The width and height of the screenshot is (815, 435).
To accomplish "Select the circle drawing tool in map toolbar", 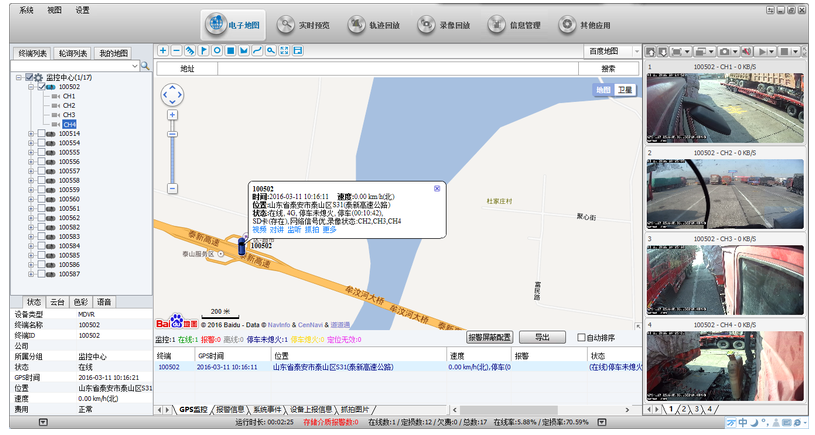I will coord(217,50).
